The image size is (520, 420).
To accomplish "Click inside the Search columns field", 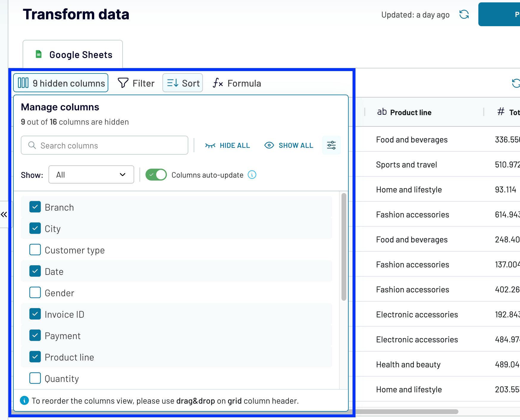I will tap(104, 145).
